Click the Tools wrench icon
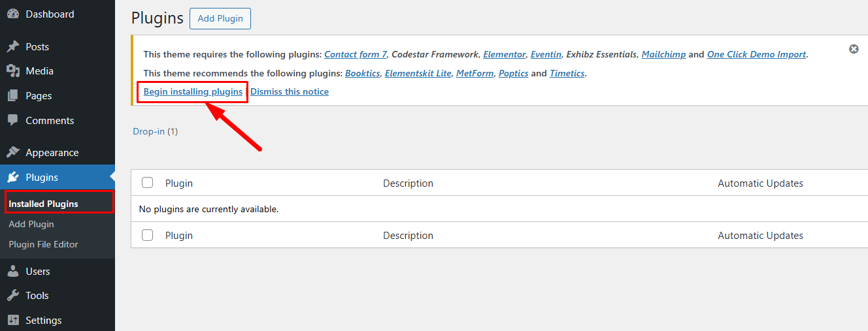Viewport: 868px width, 331px height. coord(12,295)
